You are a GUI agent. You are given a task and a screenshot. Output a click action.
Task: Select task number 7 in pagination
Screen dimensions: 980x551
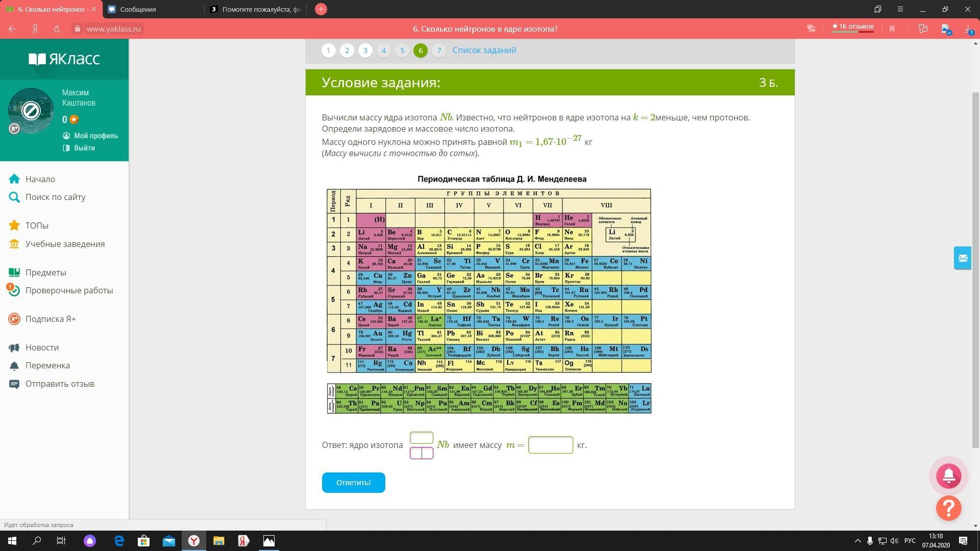tap(438, 51)
